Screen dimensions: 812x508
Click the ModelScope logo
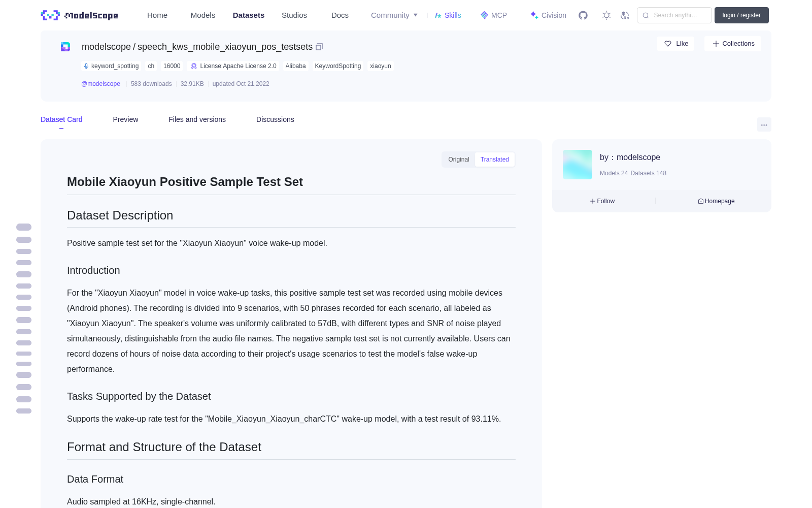(x=80, y=15)
